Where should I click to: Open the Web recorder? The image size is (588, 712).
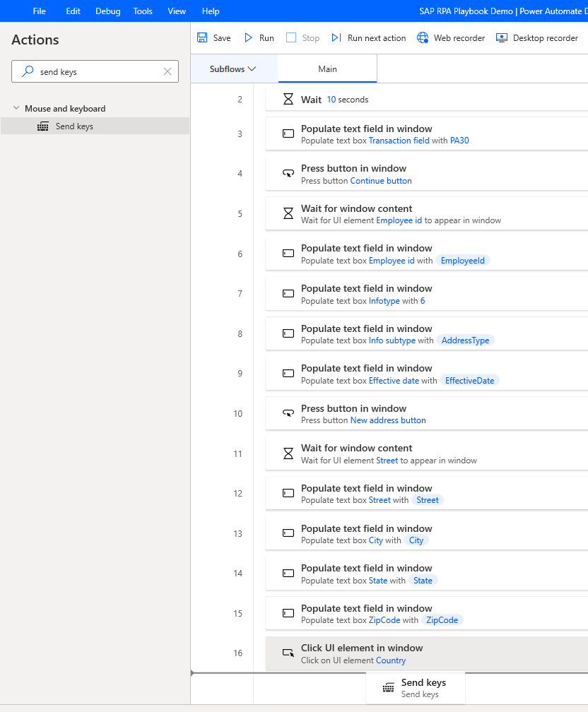pyautogui.click(x=422, y=37)
